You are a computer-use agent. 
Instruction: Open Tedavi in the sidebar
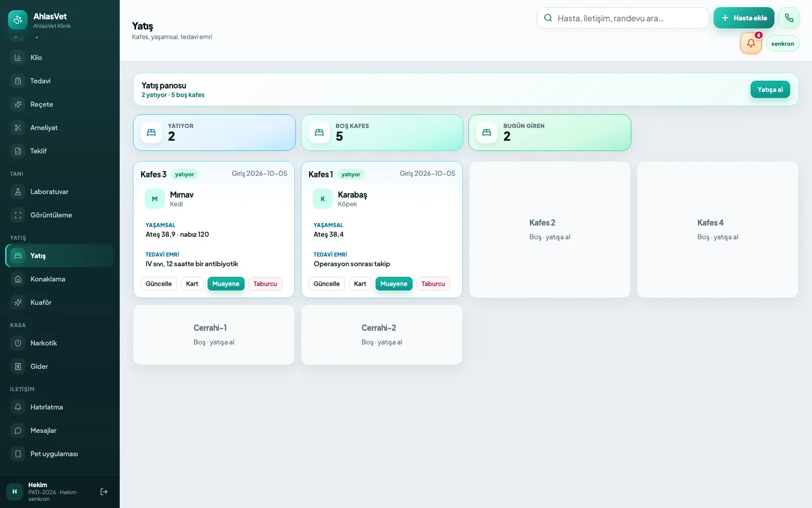60,81
